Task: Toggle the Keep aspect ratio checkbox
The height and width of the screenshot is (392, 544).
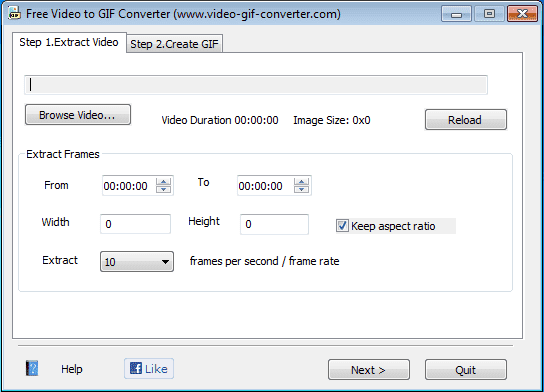Action: [342, 226]
